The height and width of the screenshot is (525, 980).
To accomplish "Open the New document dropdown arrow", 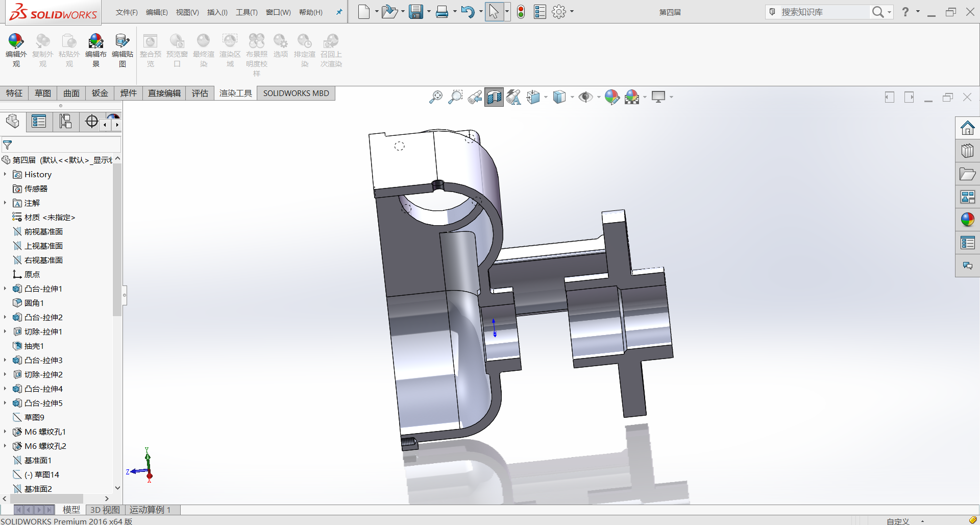I will 377,12.
